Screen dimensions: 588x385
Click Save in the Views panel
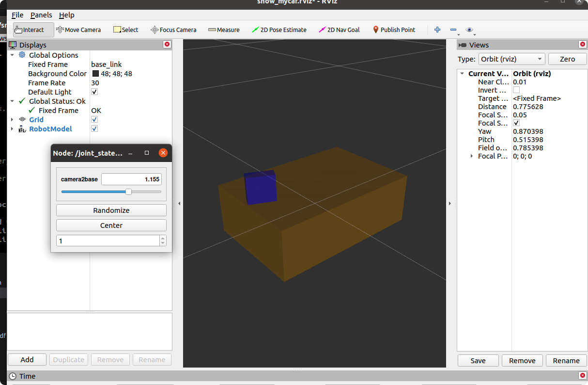[478, 361]
